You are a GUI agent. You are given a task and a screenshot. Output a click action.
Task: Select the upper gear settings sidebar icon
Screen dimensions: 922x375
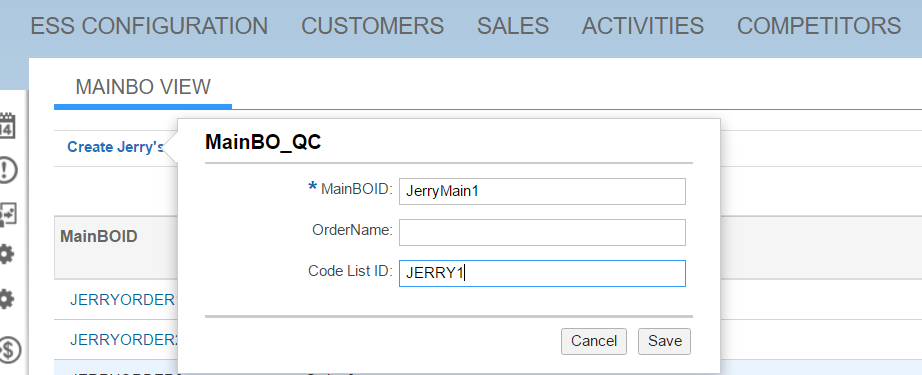[6, 255]
